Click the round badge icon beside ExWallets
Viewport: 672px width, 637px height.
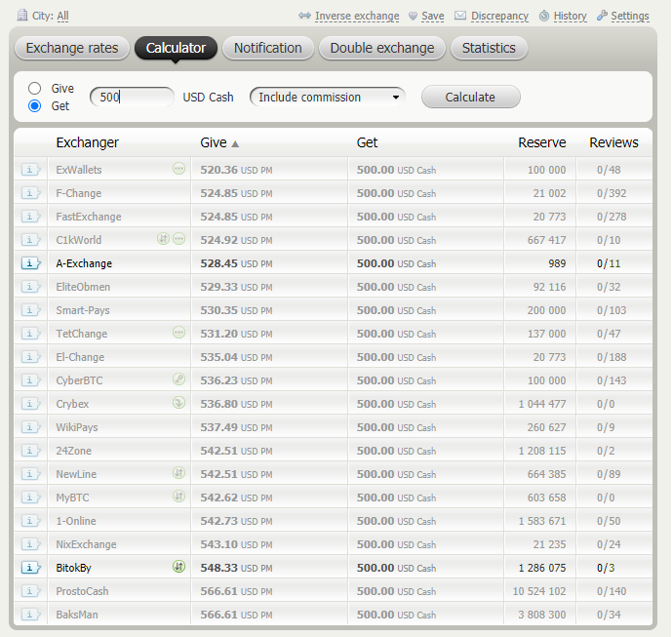coord(178,169)
